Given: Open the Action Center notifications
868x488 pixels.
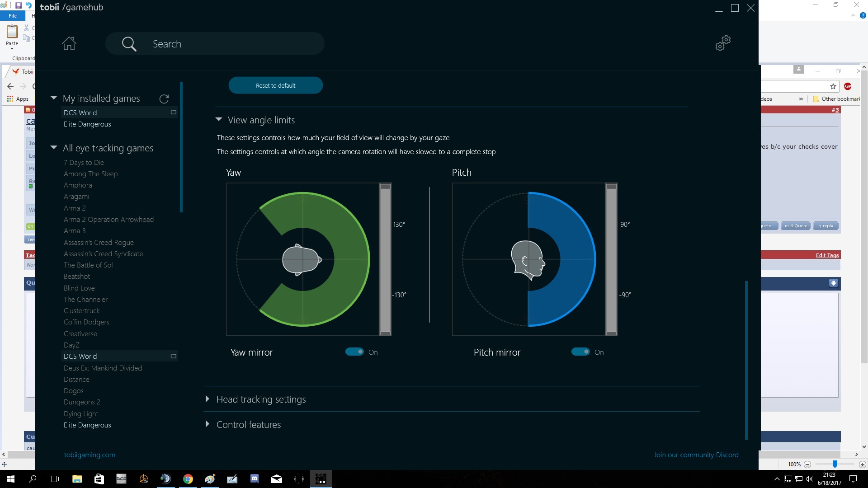Looking at the screenshot, I should click(x=853, y=479).
